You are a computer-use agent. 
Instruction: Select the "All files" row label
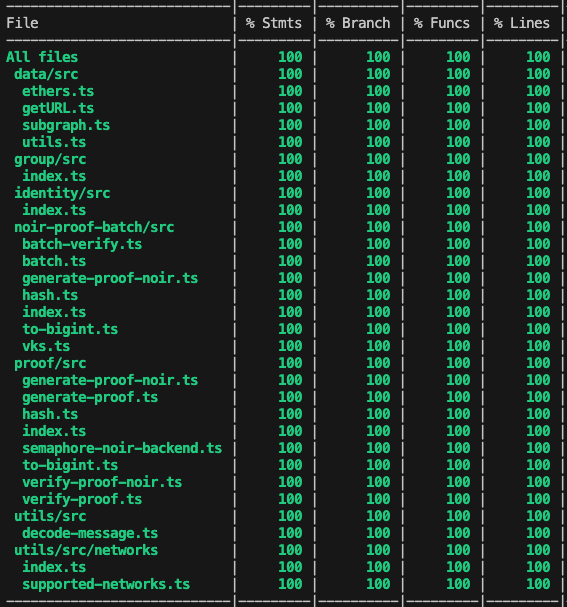tap(42, 57)
